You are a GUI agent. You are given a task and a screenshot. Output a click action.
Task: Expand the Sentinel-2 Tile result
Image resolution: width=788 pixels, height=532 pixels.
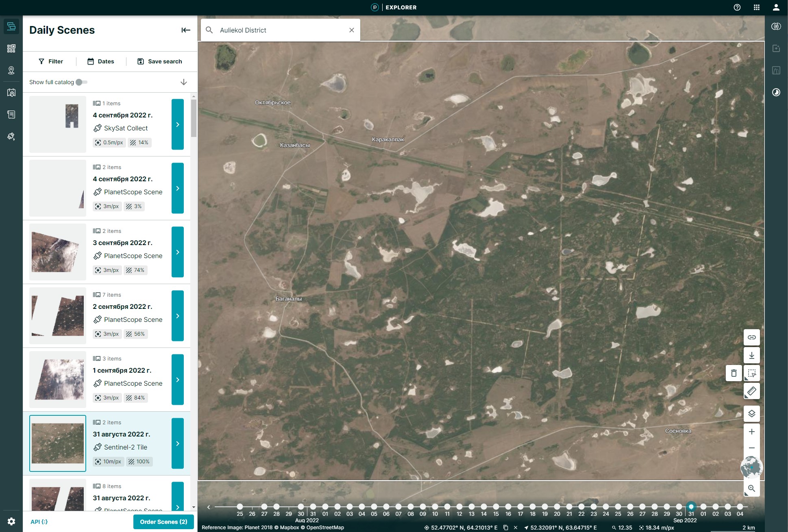(x=178, y=443)
